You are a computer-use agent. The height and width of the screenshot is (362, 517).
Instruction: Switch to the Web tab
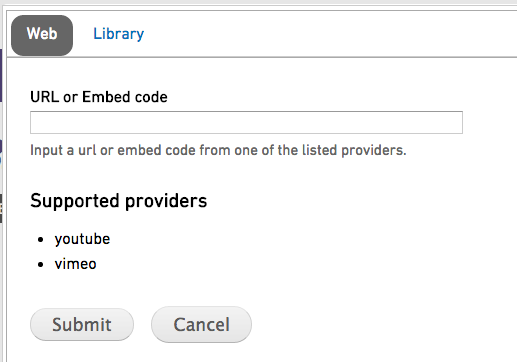42,35
